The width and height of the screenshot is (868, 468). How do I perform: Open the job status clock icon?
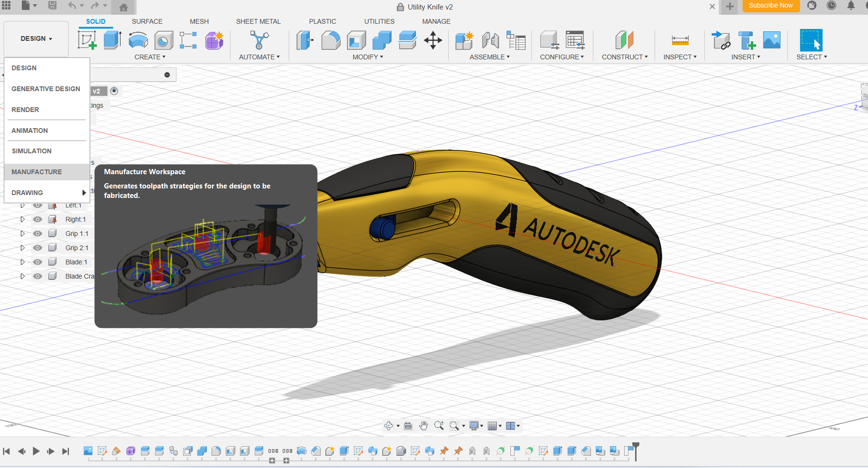click(831, 6)
